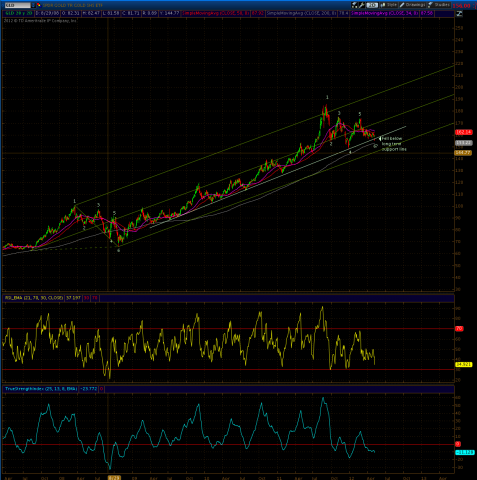Open the chart share tools icon
Viewport: 477px width, 480px height.
(355, 5)
